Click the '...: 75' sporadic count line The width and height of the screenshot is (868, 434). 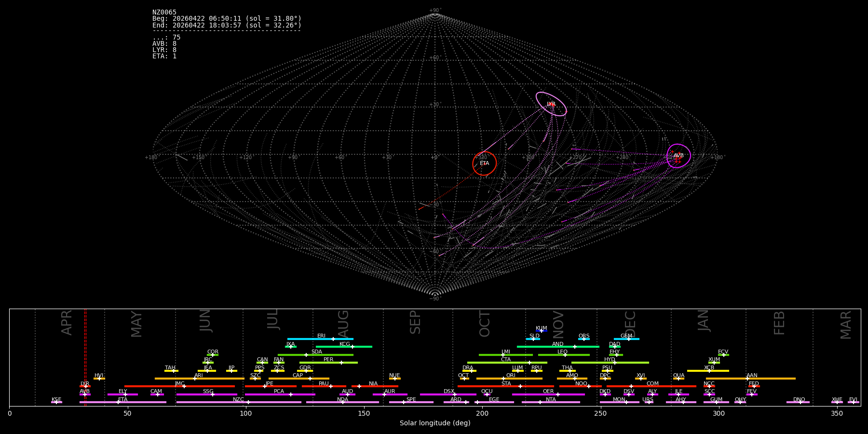(166, 38)
